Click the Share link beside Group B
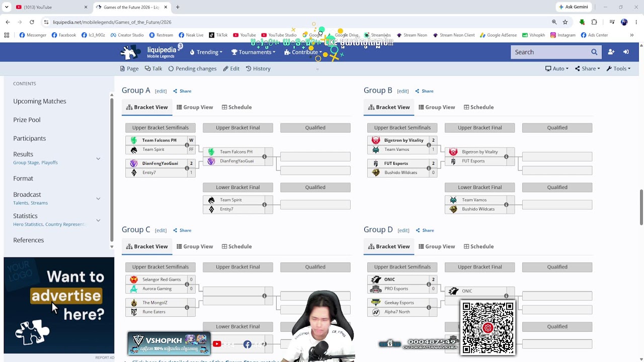 click(424, 91)
